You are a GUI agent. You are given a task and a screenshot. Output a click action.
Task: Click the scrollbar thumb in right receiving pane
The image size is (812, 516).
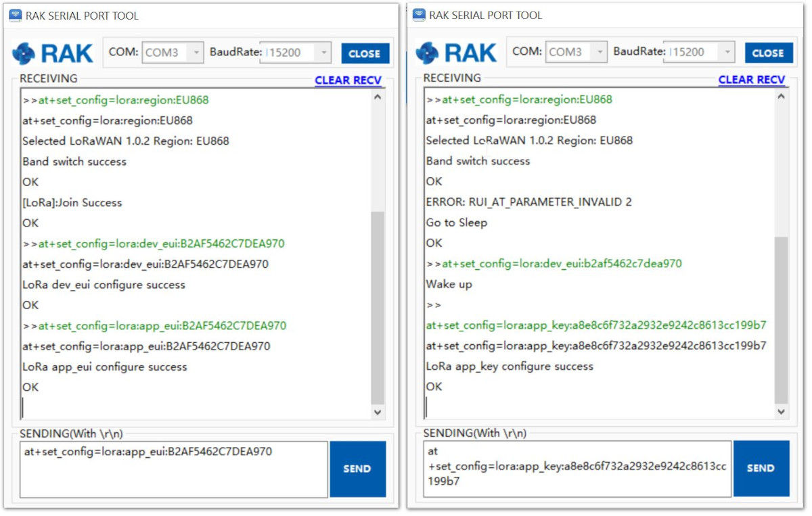point(782,320)
